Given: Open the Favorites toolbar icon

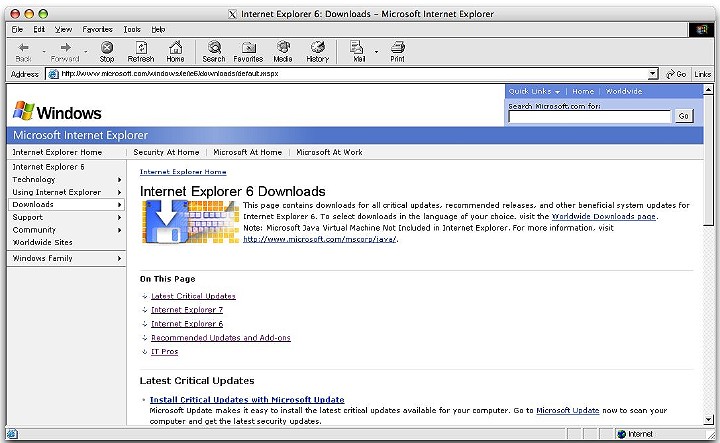Looking at the screenshot, I should [x=248, y=47].
